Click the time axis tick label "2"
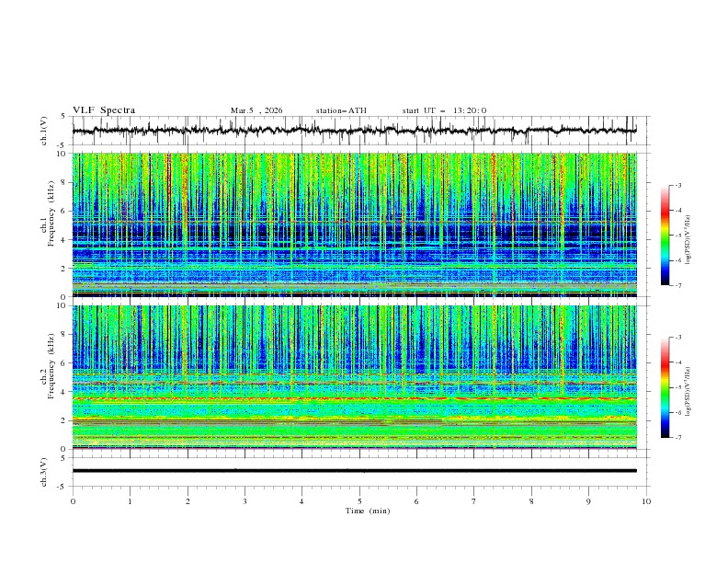This screenshot has width=728, height=563. [x=188, y=501]
